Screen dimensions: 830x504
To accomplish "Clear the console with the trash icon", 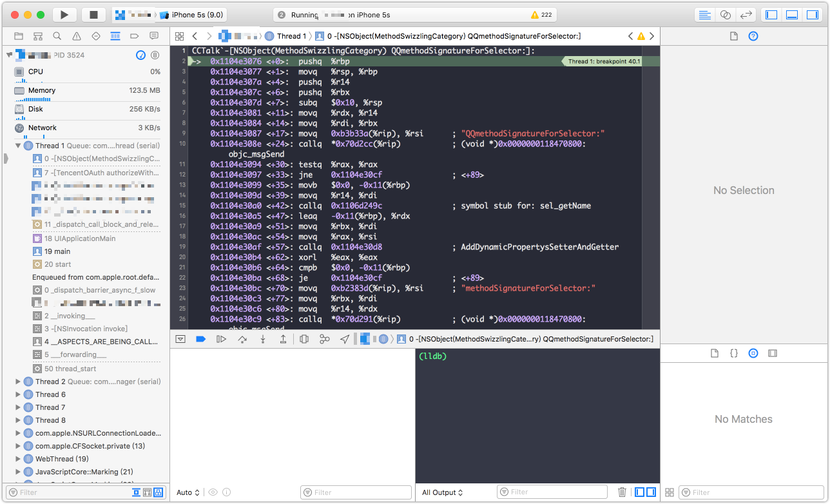I will pyautogui.click(x=622, y=492).
